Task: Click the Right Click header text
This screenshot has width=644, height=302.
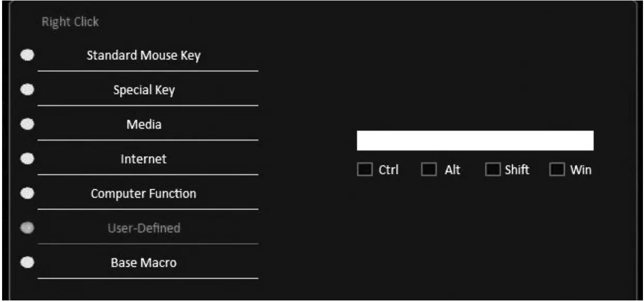Action: coord(70,22)
